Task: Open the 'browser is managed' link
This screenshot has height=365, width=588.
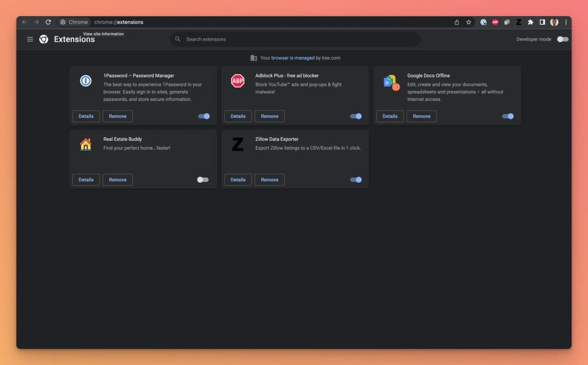Action: click(293, 58)
